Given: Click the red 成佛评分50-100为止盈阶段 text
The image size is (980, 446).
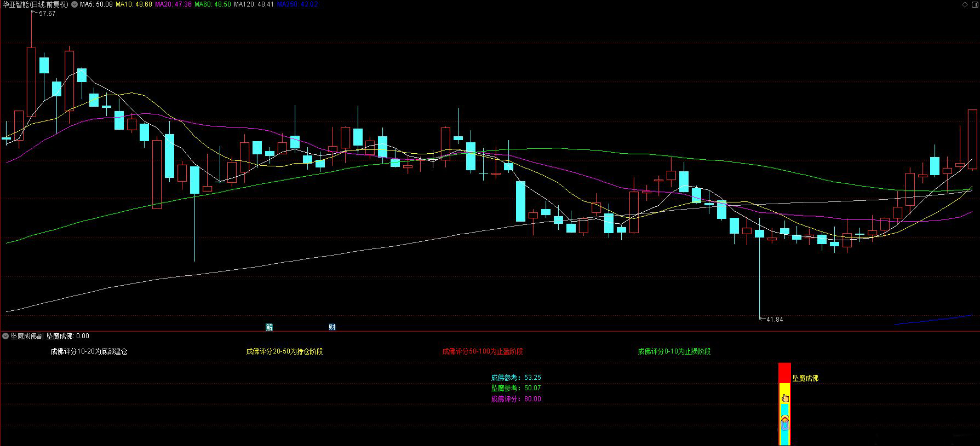Looking at the screenshot, I should point(483,351).
